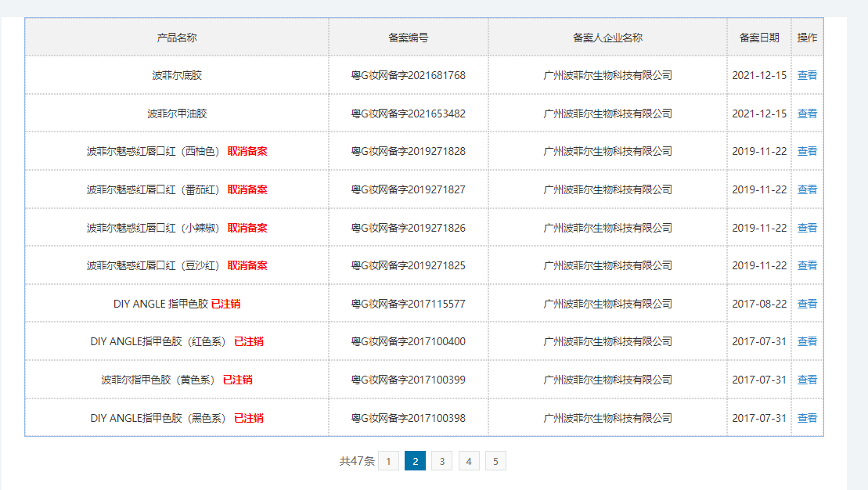868x490 pixels.
Task: Go to page 1
Action: 389,461
